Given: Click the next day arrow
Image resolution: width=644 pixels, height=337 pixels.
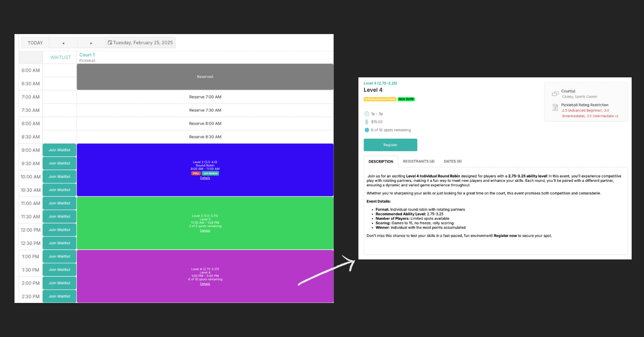Looking at the screenshot, I should [x=91, y=43].
